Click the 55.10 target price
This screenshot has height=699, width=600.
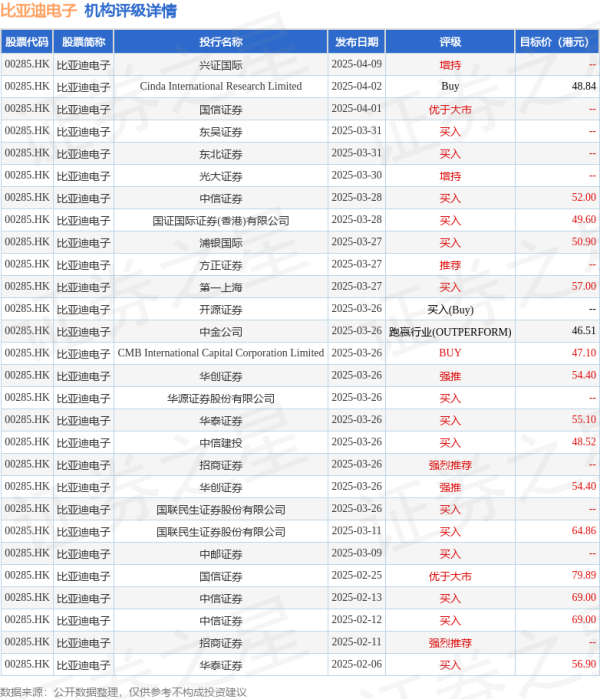point(584,419)
